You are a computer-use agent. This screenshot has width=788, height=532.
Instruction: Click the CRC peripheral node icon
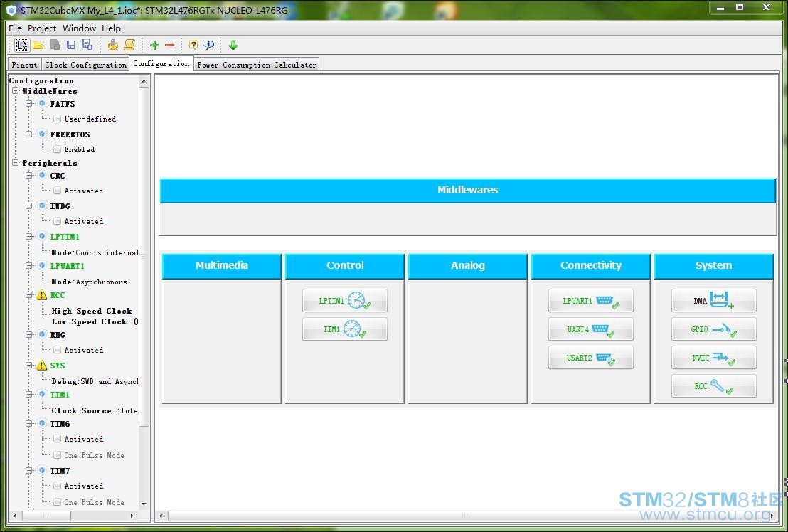coord(42,176)
